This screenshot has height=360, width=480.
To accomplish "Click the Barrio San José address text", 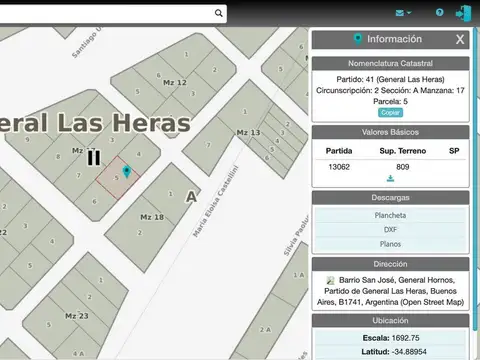I will click(390, 291).
